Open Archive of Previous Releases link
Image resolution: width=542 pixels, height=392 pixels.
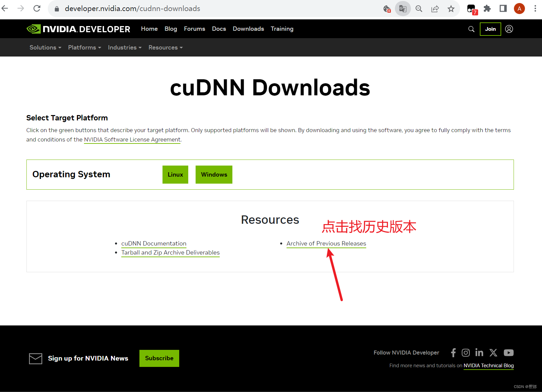326,243
